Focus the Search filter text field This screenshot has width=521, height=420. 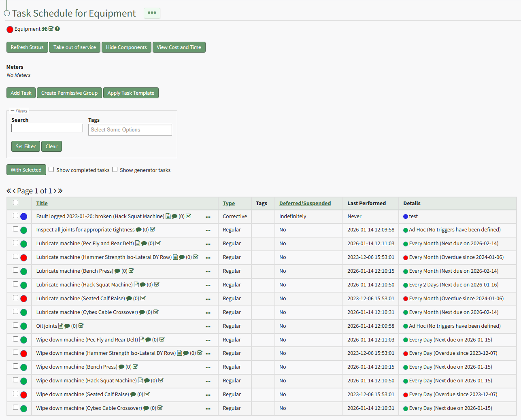(47, 128)
